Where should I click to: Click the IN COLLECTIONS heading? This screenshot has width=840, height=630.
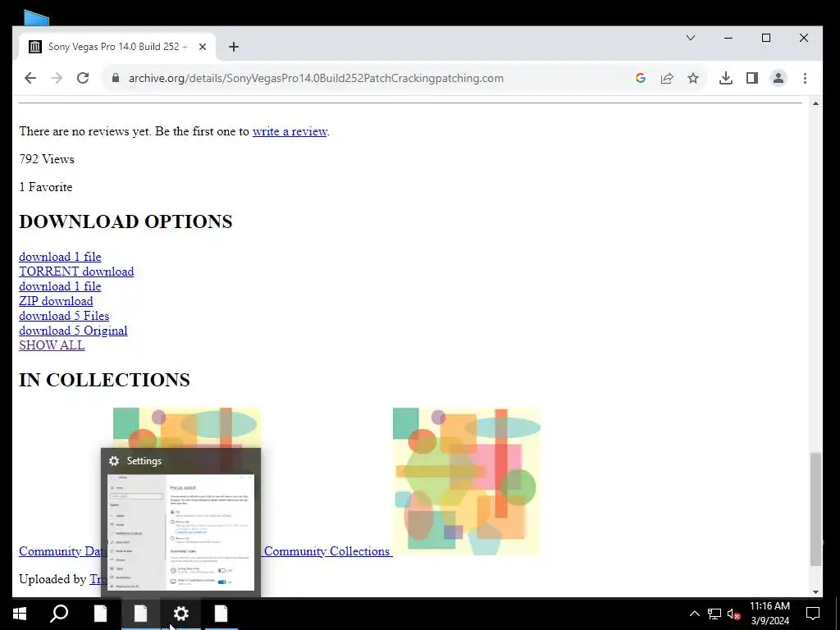104,380
